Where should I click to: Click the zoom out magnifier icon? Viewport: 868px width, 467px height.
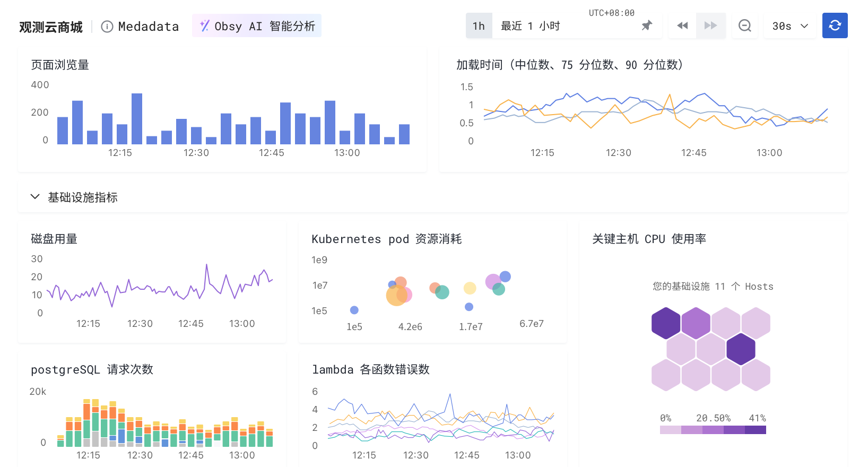tap(745, 25)
